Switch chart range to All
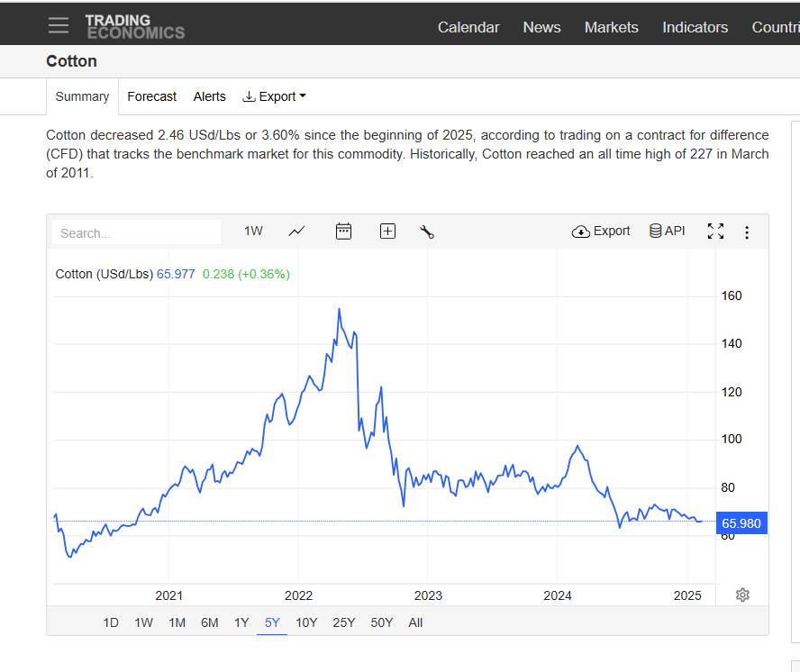 [415, 622]
